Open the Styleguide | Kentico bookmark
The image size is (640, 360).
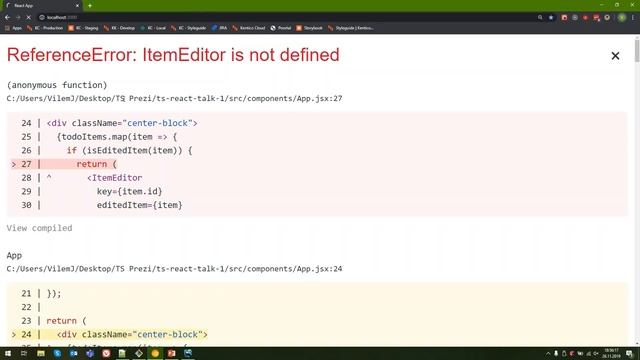tap(351, 28)
